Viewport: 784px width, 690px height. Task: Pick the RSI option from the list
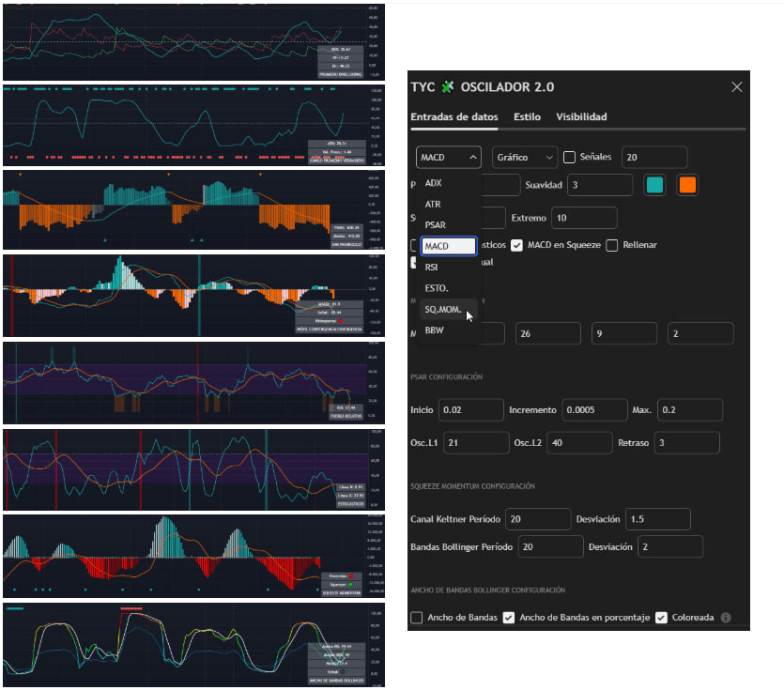[432, 267]
